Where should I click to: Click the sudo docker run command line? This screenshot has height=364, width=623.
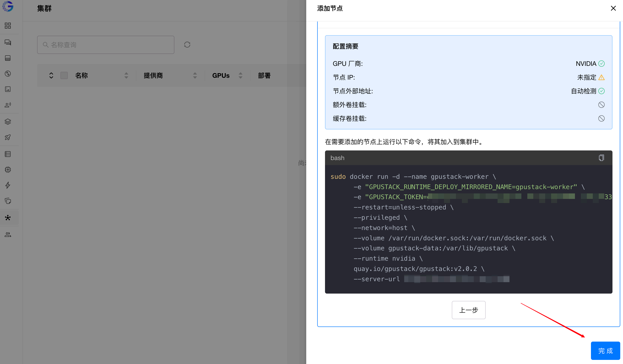point(413,177)
